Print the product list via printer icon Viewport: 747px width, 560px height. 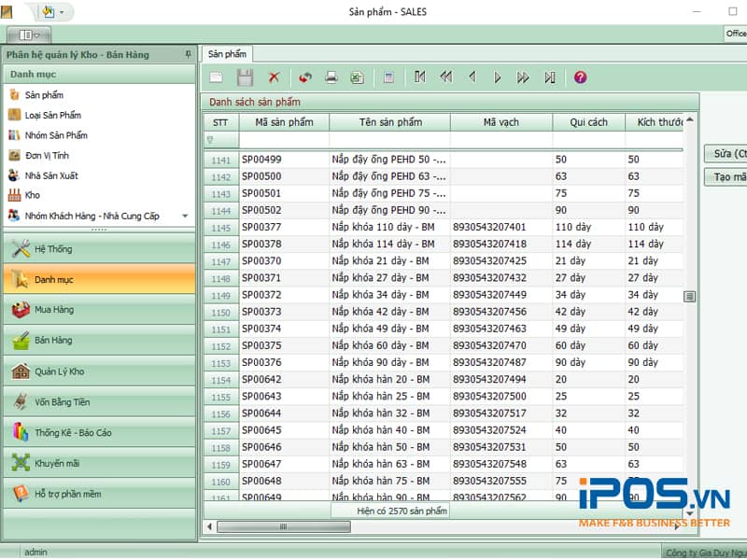click(331, 77)
